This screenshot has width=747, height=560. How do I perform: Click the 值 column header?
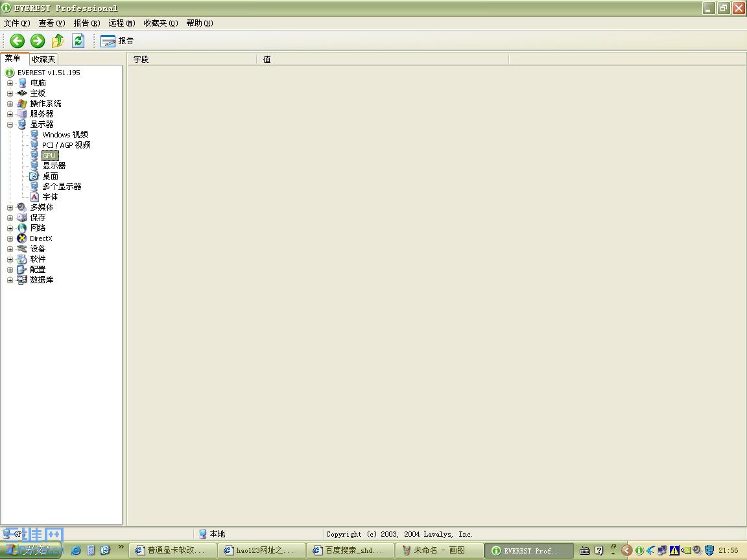(383, 60)
